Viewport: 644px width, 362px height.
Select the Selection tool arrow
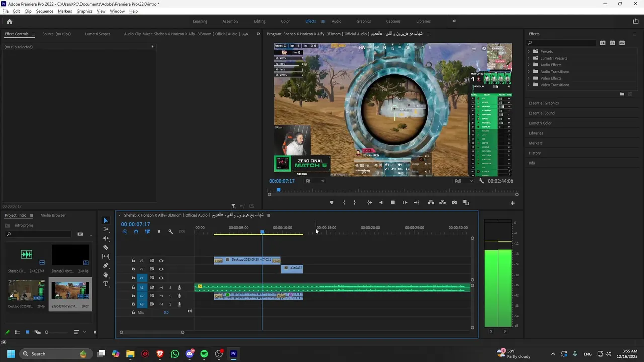point(106,220)
